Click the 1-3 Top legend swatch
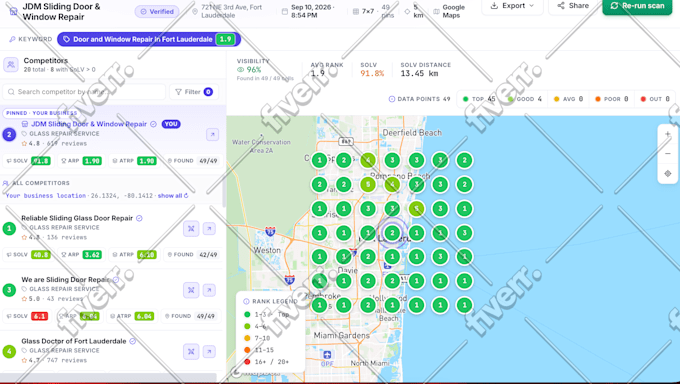Image resolution: width=680 pixels, height=384 pixels. click(x=247, y=315)
